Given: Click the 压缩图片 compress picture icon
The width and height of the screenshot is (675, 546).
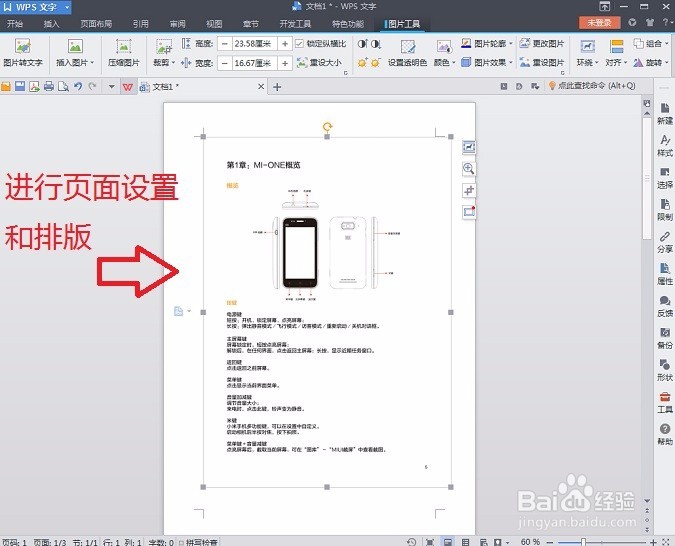Looking at the screenshot, I should pyautogui.click(x=124, y=46).
